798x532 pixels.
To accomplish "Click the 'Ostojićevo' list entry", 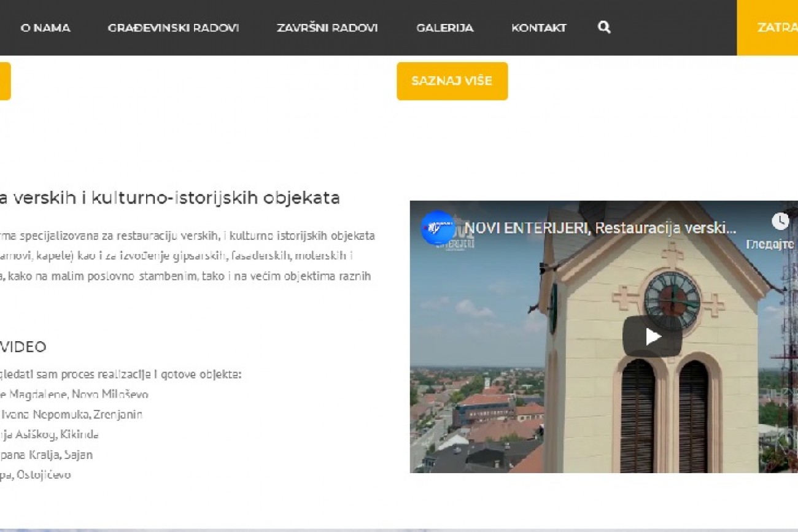I will 36,475.
